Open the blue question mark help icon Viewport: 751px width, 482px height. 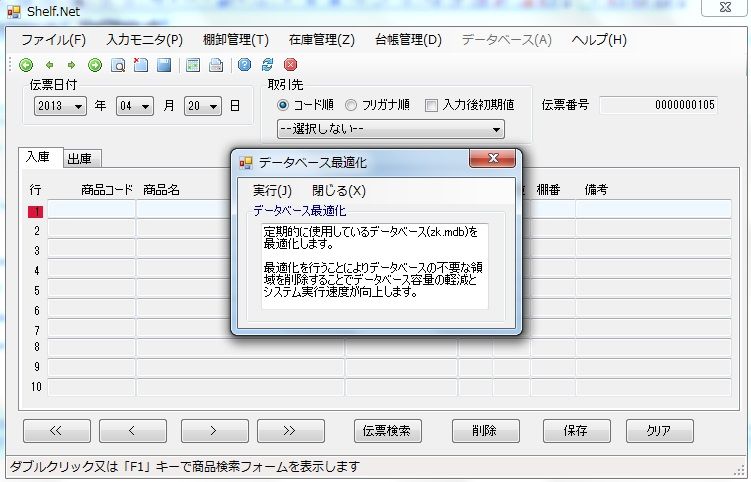point(244,65)
